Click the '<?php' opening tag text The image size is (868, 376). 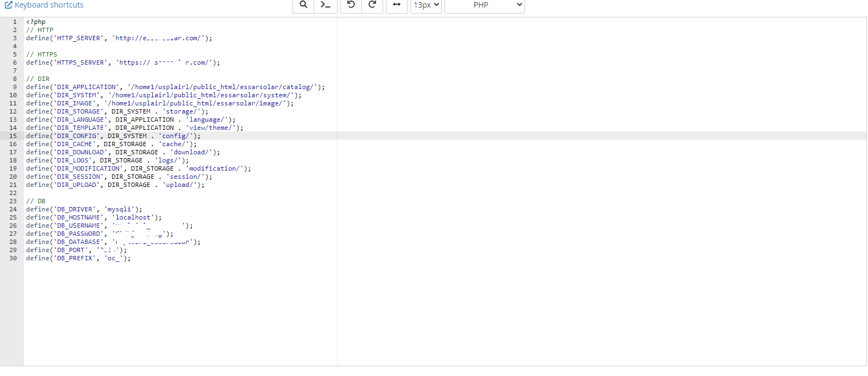coord(36,22)
